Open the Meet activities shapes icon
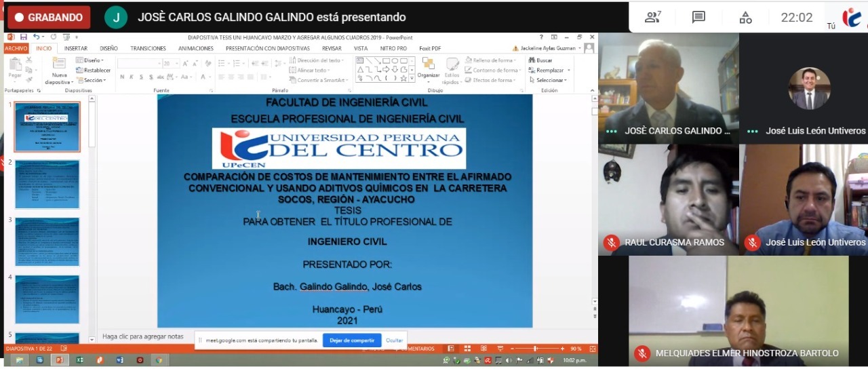Viewport: 868px width, 371px height. click(745, 18)
